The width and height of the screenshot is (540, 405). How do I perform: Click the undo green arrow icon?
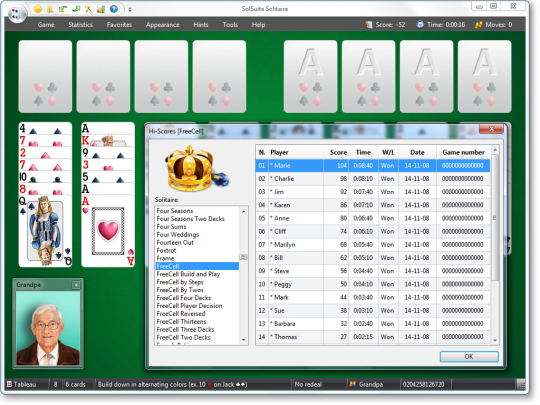coord(63,9)
